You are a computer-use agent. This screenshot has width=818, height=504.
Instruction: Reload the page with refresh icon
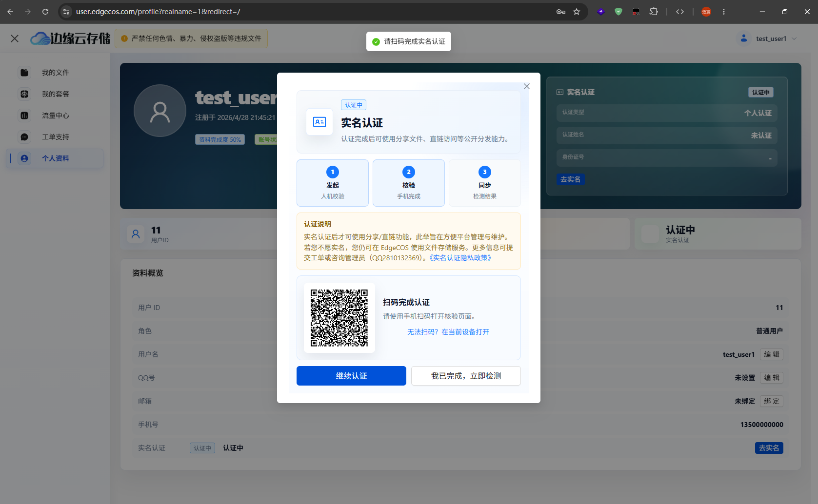[45, 12]
